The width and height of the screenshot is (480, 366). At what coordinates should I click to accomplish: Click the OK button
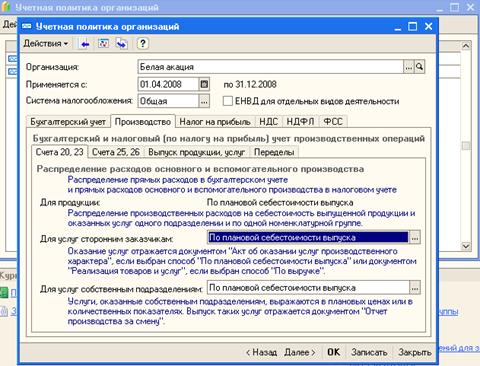[334, 352]
